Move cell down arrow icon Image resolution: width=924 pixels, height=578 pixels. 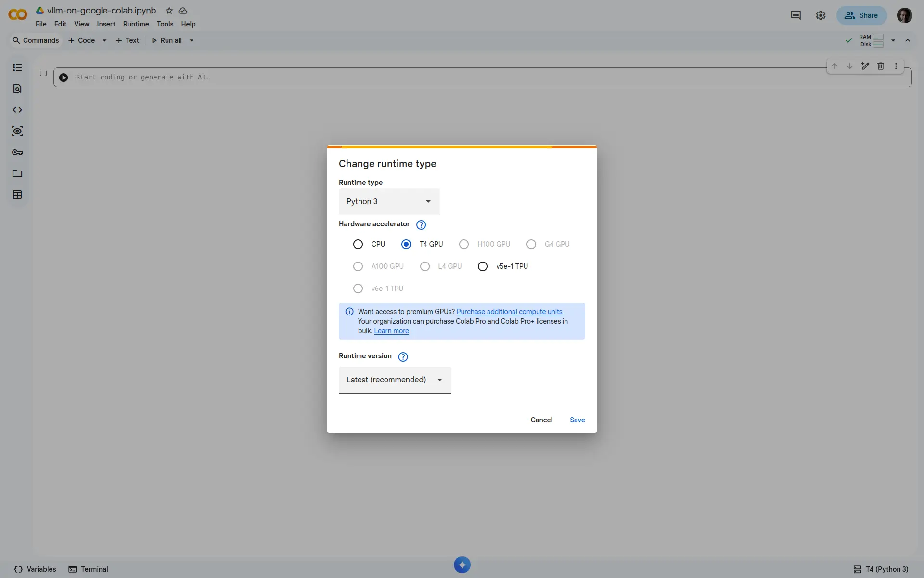click(x=850, y=66)
